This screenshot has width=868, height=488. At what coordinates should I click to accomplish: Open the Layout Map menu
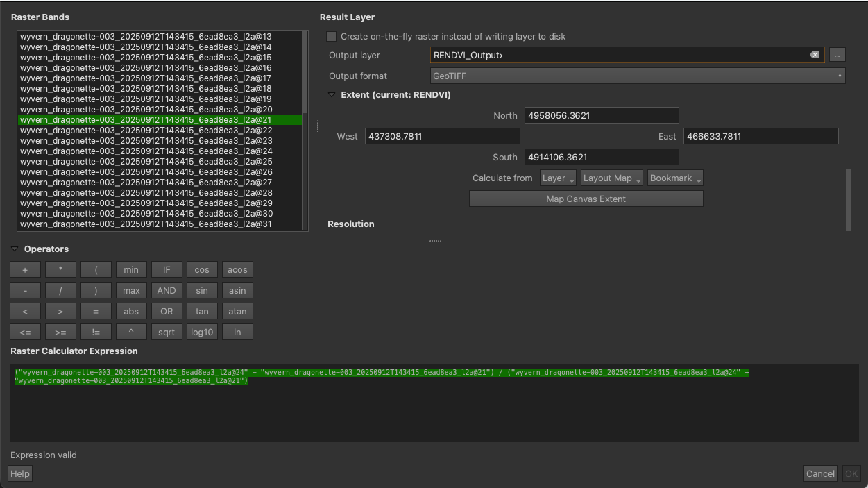611,178
